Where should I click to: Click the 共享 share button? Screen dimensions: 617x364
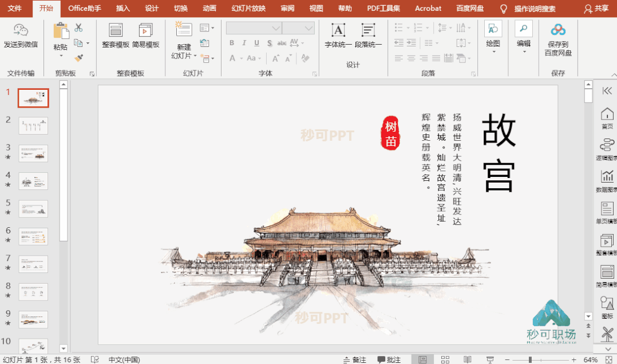(x=596, y=9)
